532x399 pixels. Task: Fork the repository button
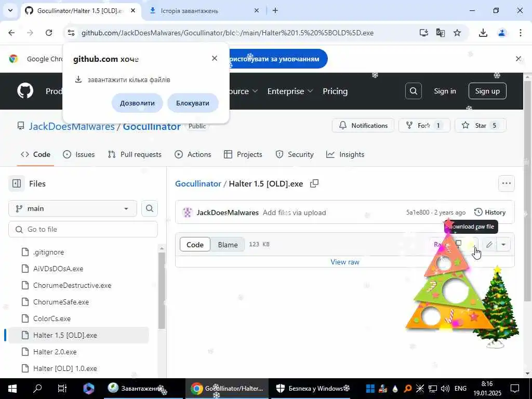pyautogui.click(x=424, y=125)
